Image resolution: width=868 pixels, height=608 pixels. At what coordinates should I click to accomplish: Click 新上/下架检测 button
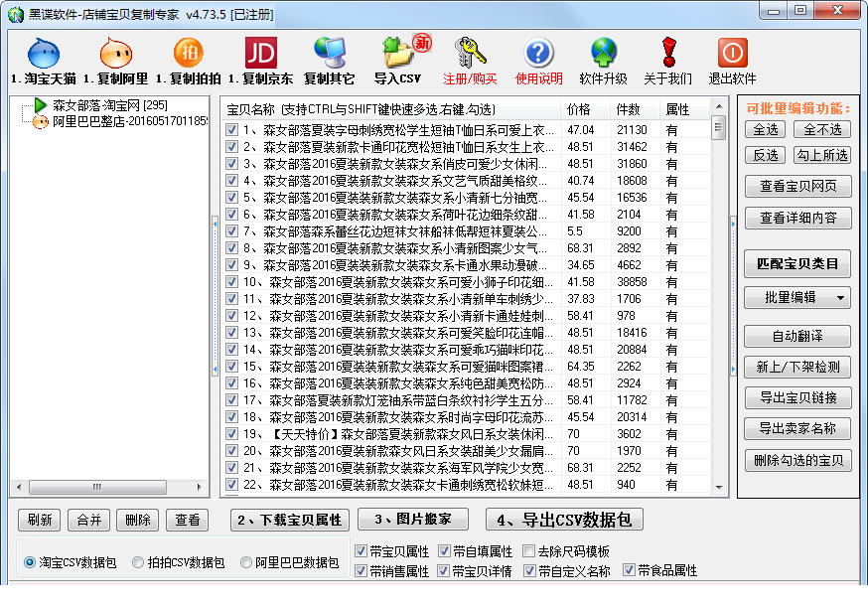click(x=797, y=367)
